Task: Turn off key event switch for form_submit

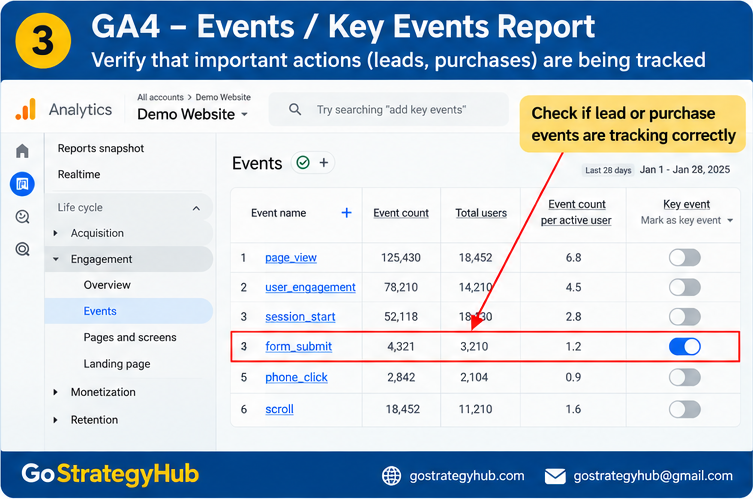Action: point(684,346)
